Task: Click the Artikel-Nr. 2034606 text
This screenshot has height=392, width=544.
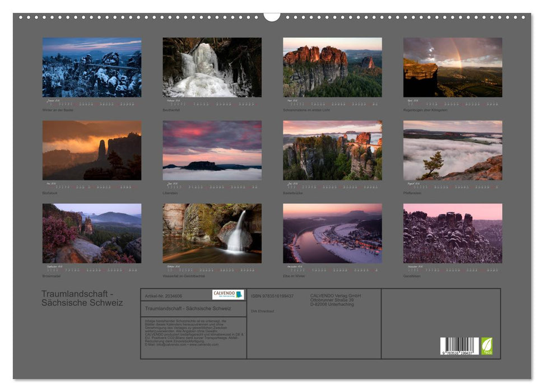Action: tap(163, 295)
